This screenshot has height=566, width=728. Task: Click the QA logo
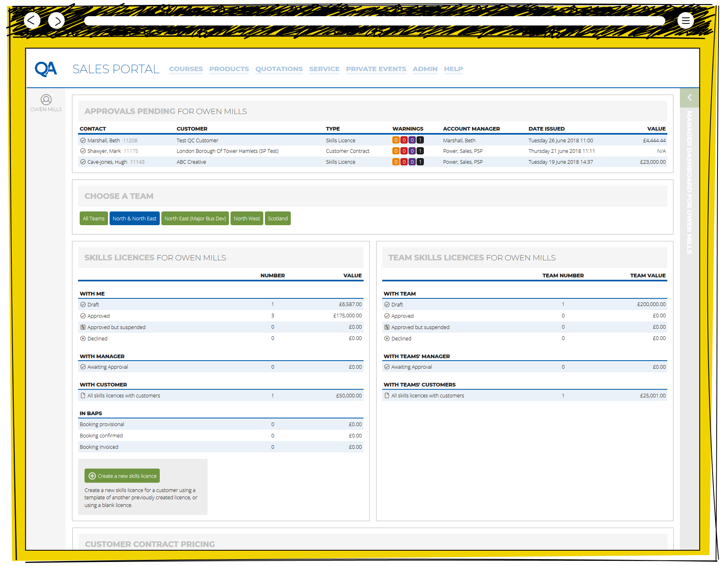(46, 69)
